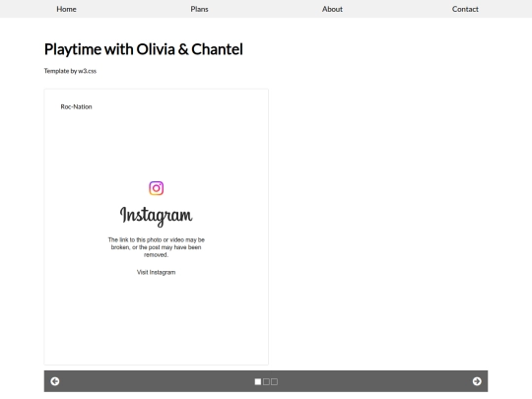
Task: Select the second slide indicator square
Action: point(266,381)
